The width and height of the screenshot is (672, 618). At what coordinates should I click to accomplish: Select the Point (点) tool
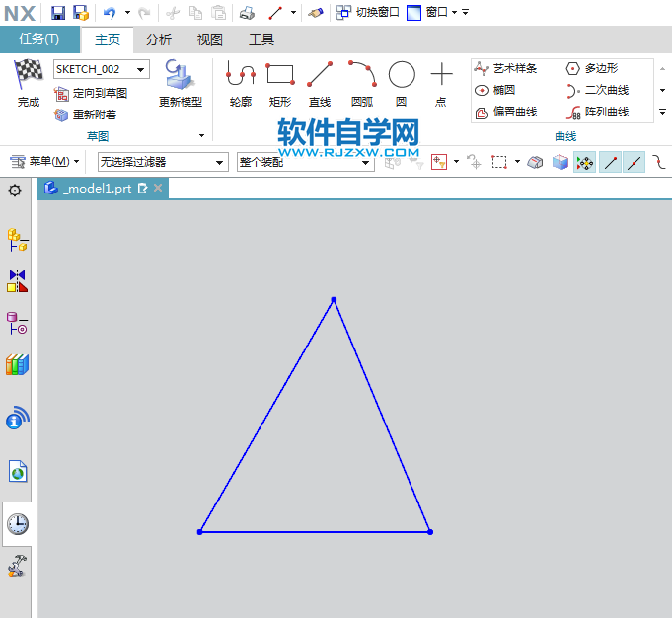point(441,84)
